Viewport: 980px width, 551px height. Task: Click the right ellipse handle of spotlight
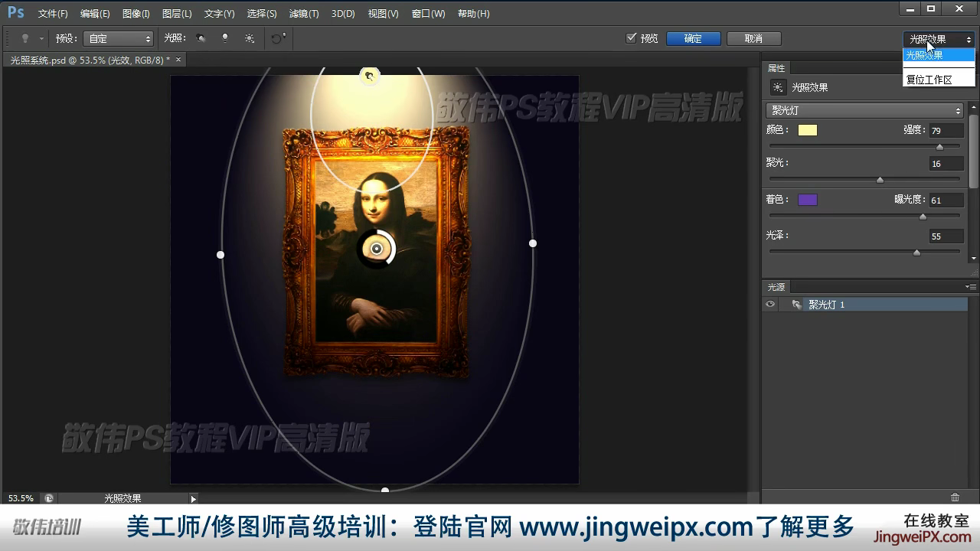tap(533, 243)
